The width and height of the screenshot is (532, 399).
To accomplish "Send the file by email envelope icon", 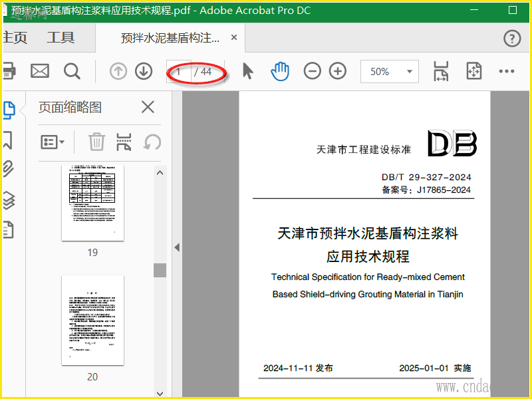I will 40,71.
